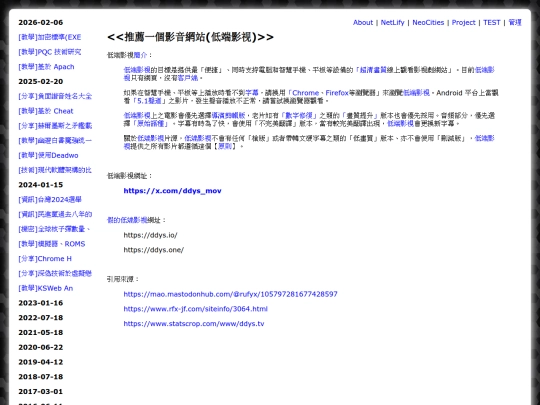Open the www.rfx-jf.com siteinfo link
Viewport: 540px width, 405px height.
pyautogui.click(x=196, y=309)
